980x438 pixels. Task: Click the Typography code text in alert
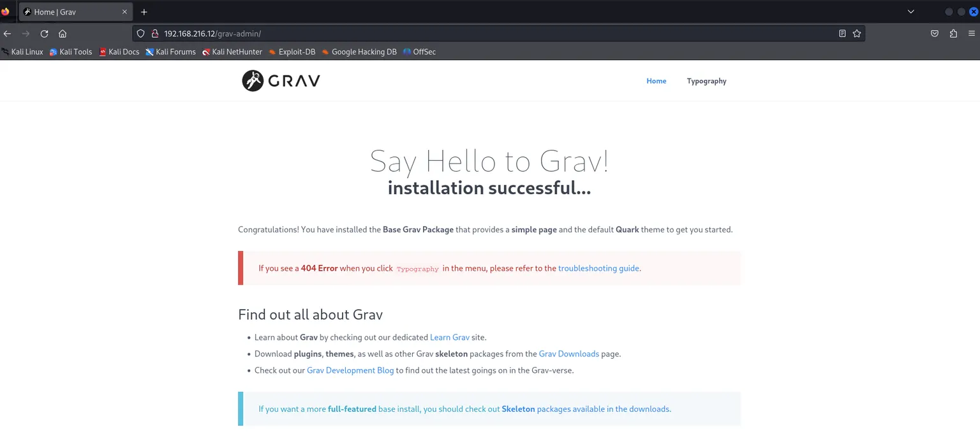point(418,269)
